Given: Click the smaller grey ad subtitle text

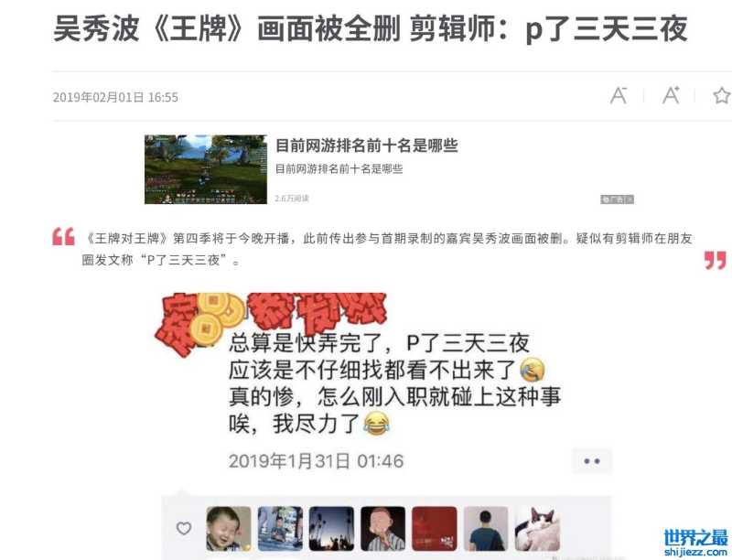Looking at the screenshot, I should pos(339,169).
